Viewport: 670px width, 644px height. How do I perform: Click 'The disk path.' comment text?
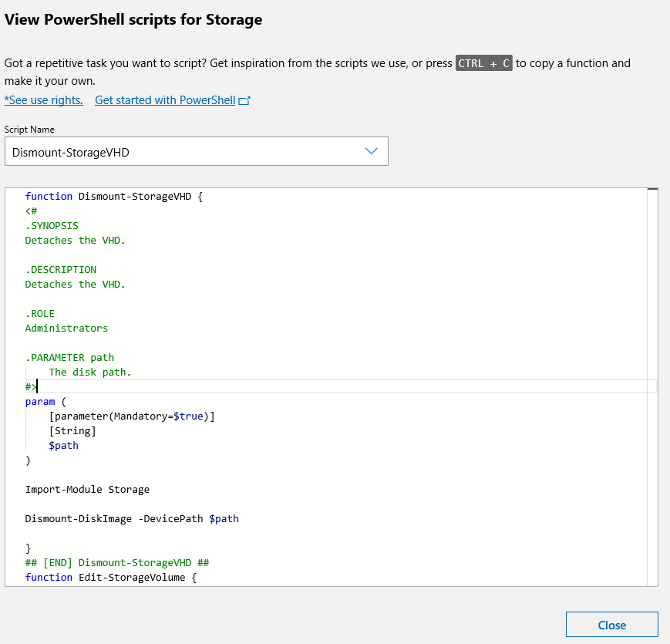pos(89,373)
